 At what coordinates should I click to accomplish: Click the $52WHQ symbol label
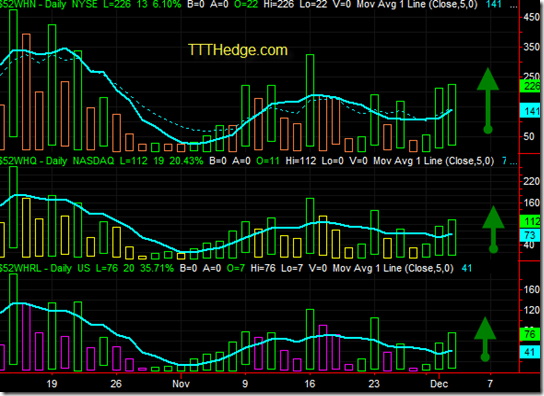click(18, 161)
